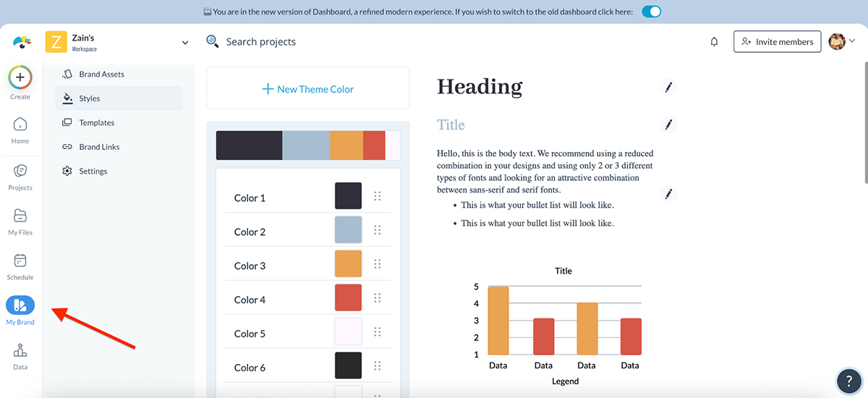Go to the Home sidebar icon
The height and width of the screenshot is (398, 868).
tap(20, 125)
